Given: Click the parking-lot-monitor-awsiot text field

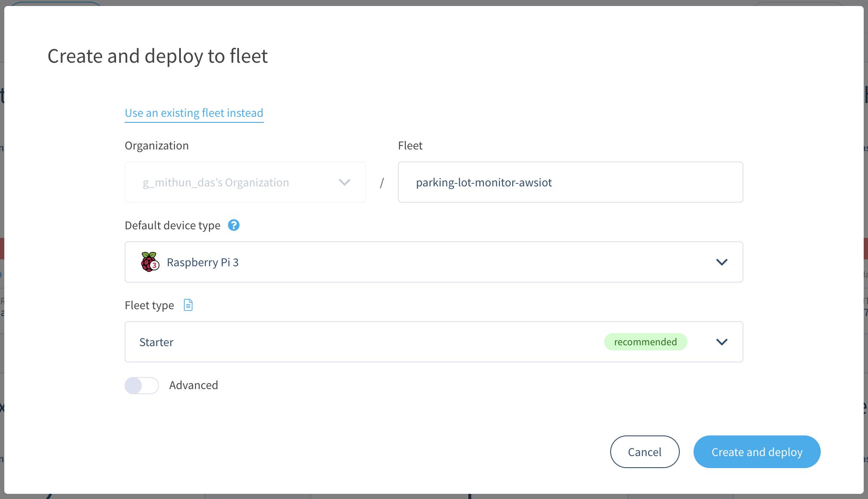Looking at the screenshot, I should point(570,182).
